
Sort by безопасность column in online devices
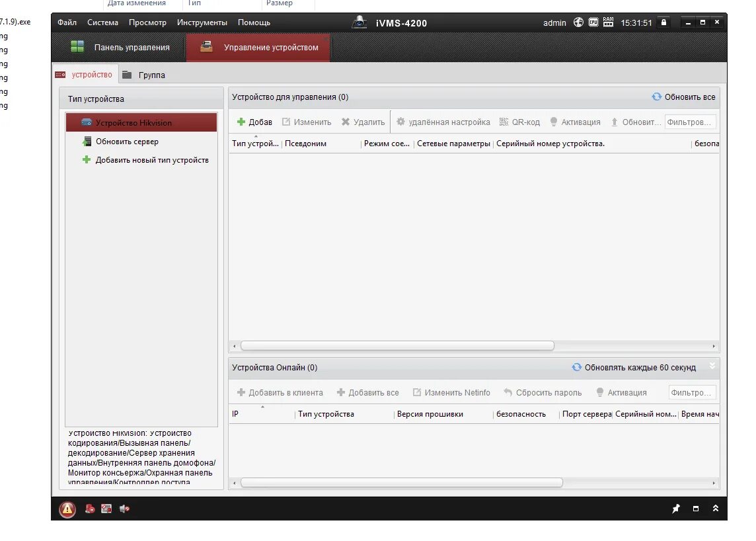(526, 413)
